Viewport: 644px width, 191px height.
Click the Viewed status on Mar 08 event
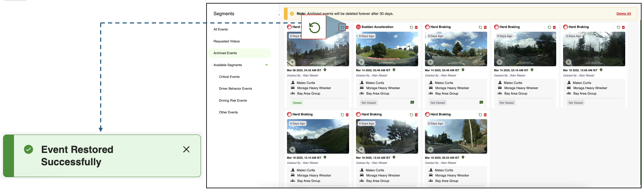click(x=297, y=103)
